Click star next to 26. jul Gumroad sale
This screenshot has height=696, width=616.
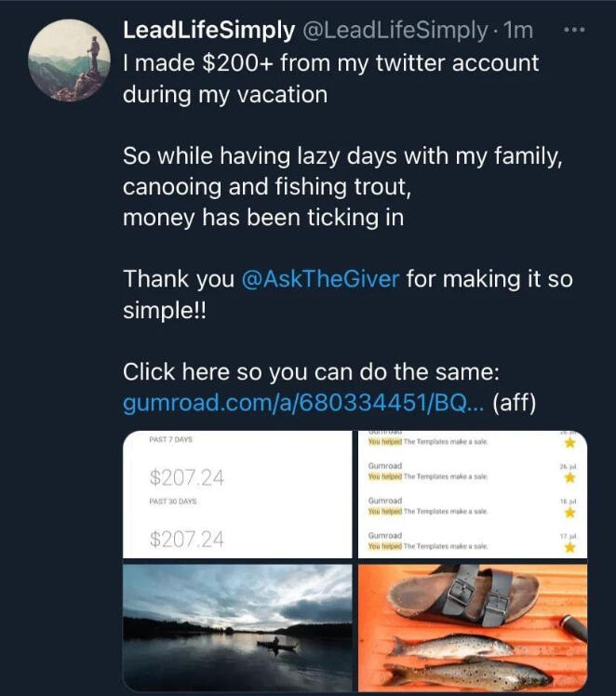(569, 477)
